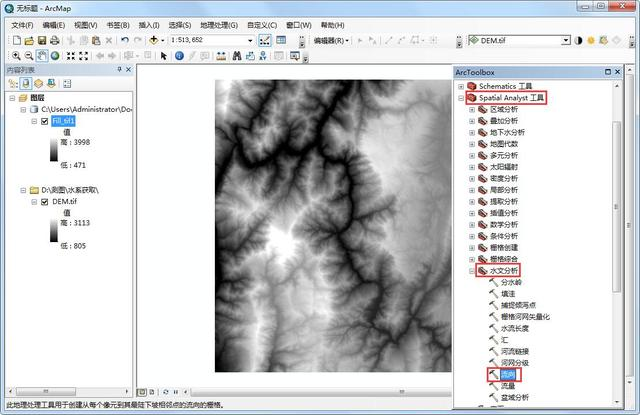The image size is (640, 415).
Task: Switch contents to List By Visibility
Action: point(38,84)
